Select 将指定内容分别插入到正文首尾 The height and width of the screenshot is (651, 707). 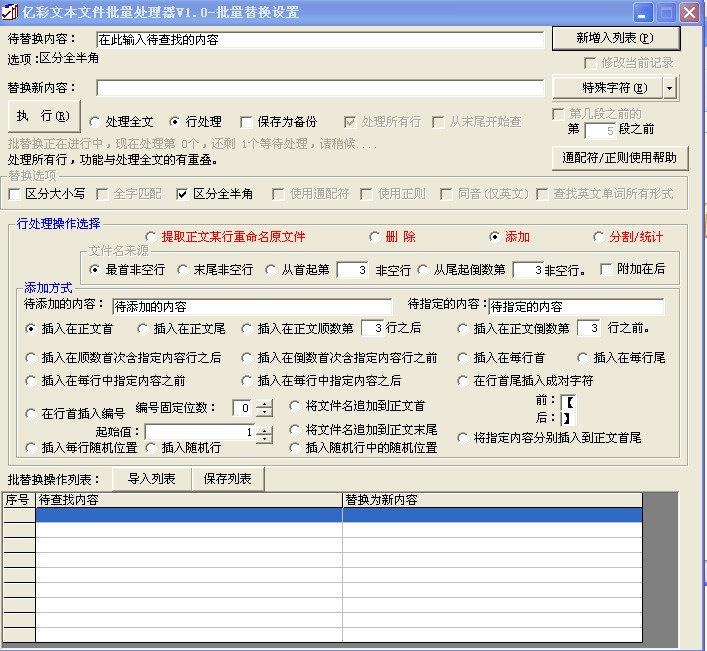[549, 438]
